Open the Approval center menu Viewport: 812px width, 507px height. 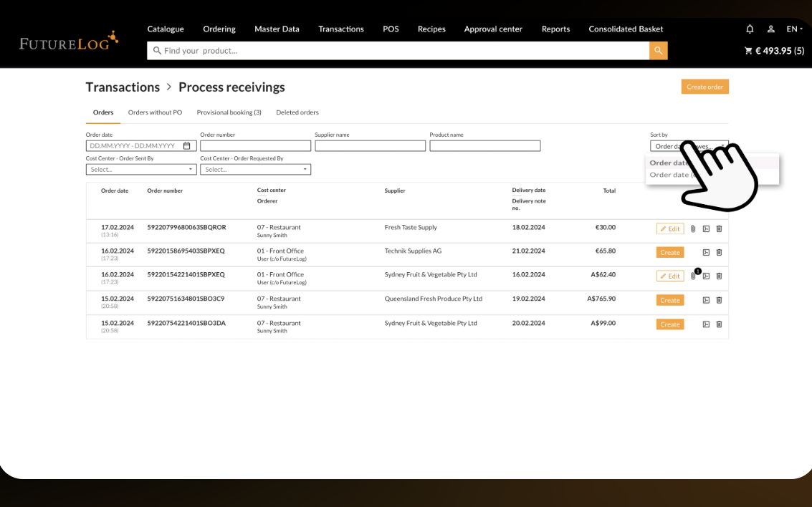[x=493, y=29]
